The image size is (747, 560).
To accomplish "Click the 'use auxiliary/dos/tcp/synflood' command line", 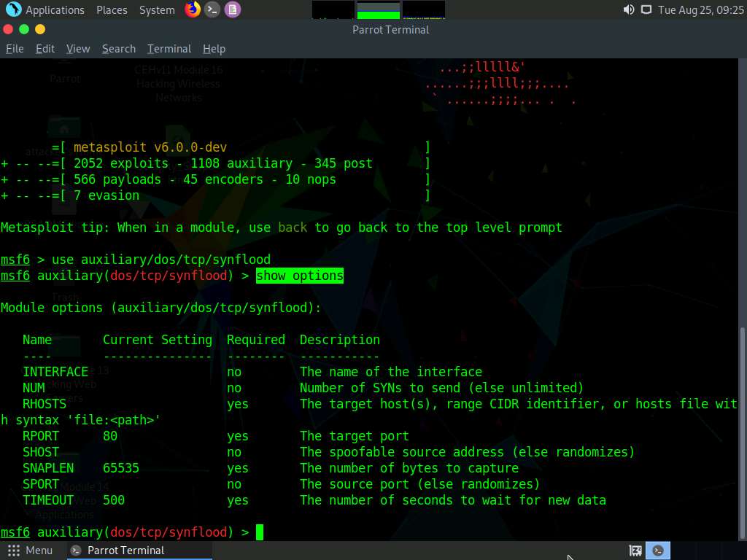I will (x=161, y=260).
